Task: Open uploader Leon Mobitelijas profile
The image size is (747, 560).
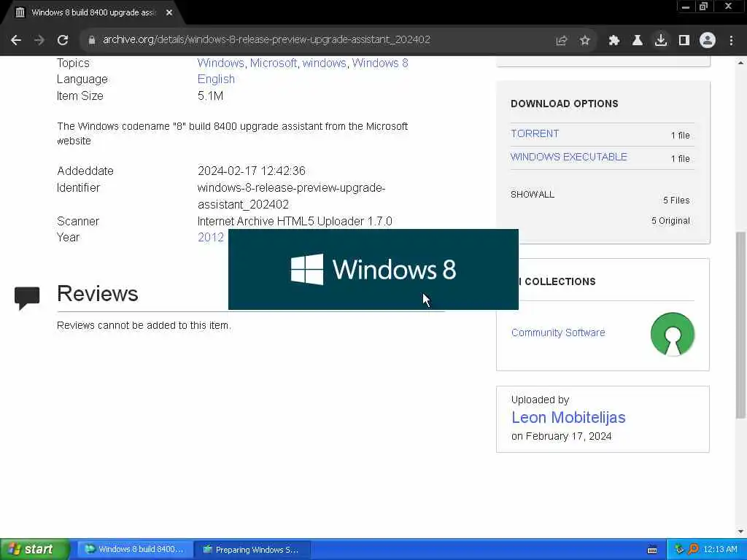Action: pyautogui.click(x=568, y=417)
